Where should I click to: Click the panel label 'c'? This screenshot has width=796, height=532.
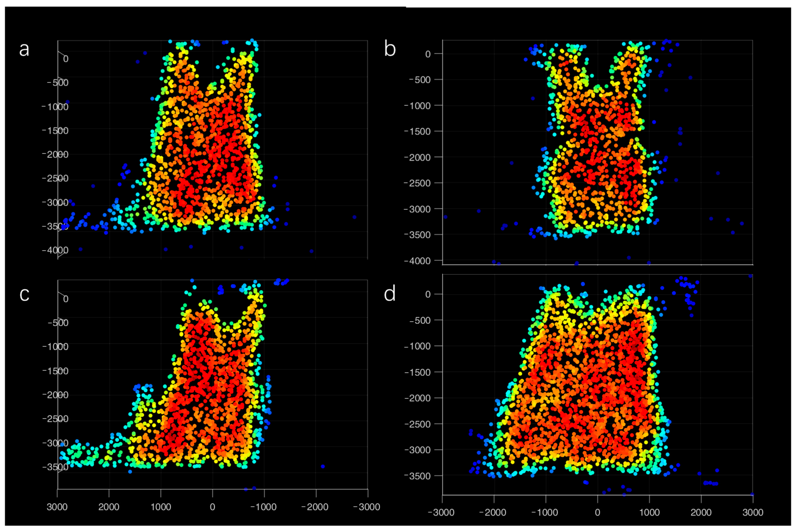click(x=24, y=295)
